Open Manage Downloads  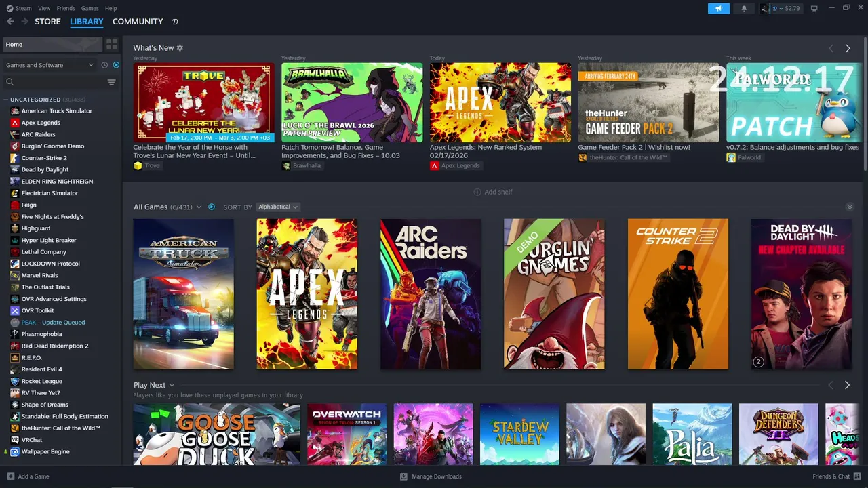click(x=431, y=476)
